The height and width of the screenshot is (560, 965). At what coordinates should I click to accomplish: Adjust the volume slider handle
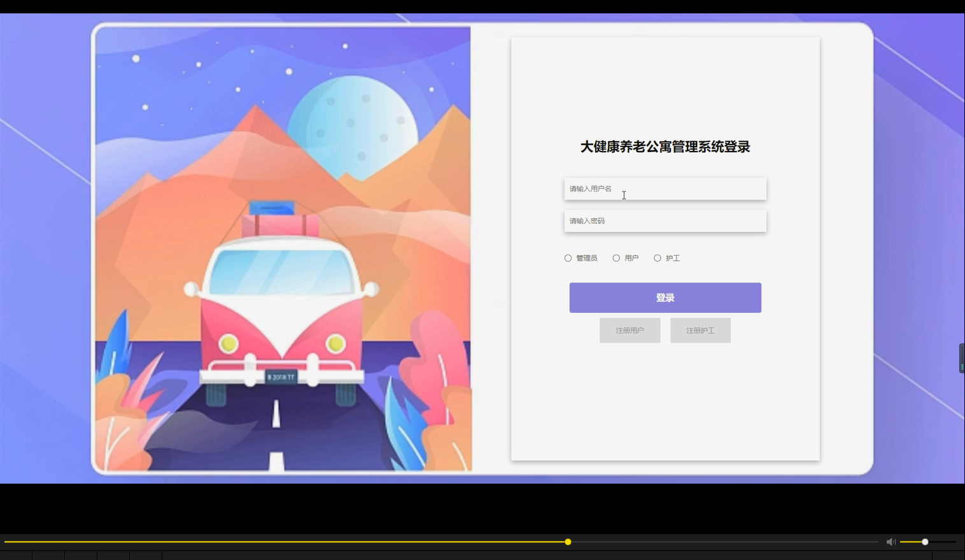(x=924, y=542)
